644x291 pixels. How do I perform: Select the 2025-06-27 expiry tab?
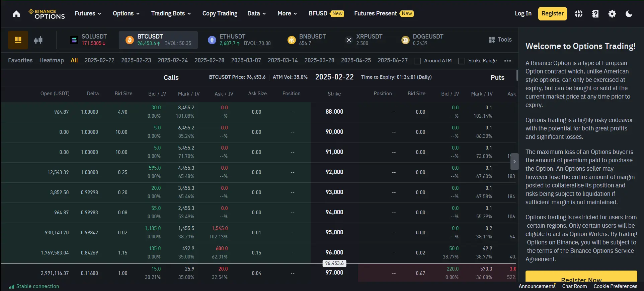393,60
